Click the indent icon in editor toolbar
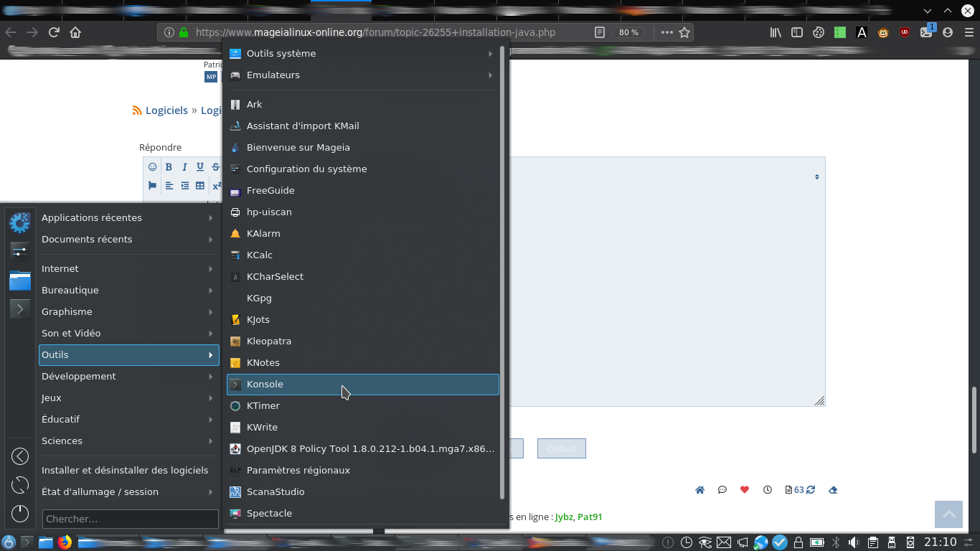980x551 pixels. point(185,186)
